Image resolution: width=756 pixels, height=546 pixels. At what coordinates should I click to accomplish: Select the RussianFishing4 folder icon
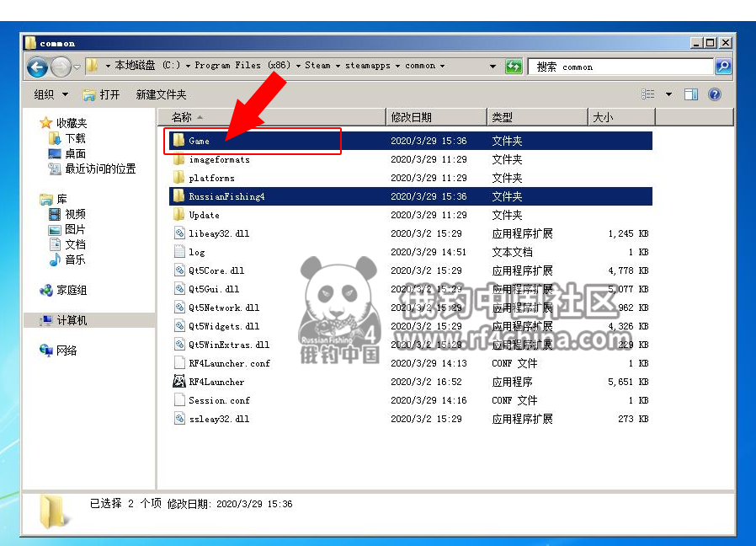[x=178, y=196]
